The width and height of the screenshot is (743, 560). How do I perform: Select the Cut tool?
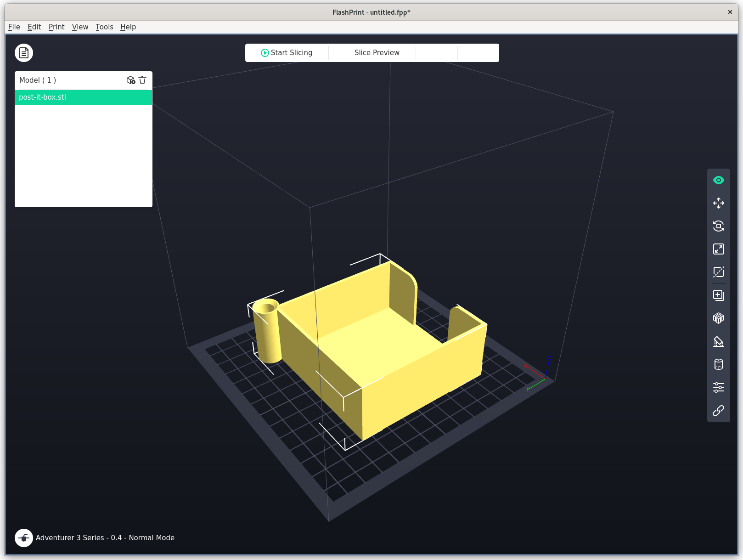pyautogui.click(x=719, y=272)
